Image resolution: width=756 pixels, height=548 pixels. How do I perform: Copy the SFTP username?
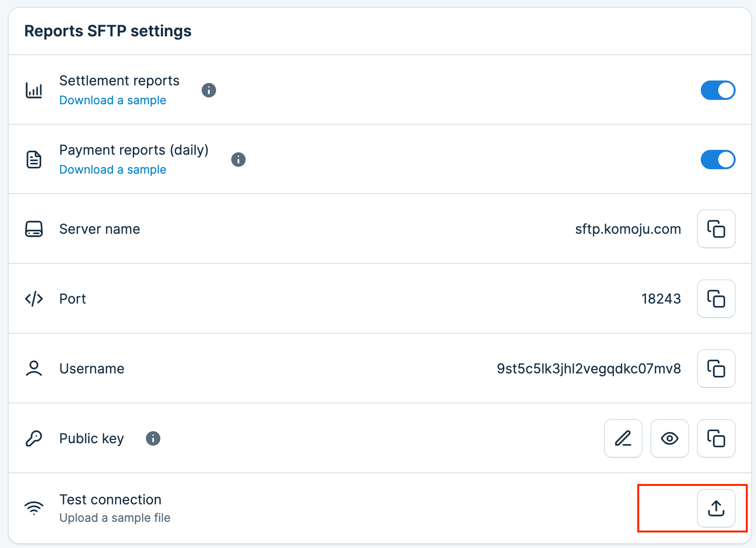tap(716, 369)
